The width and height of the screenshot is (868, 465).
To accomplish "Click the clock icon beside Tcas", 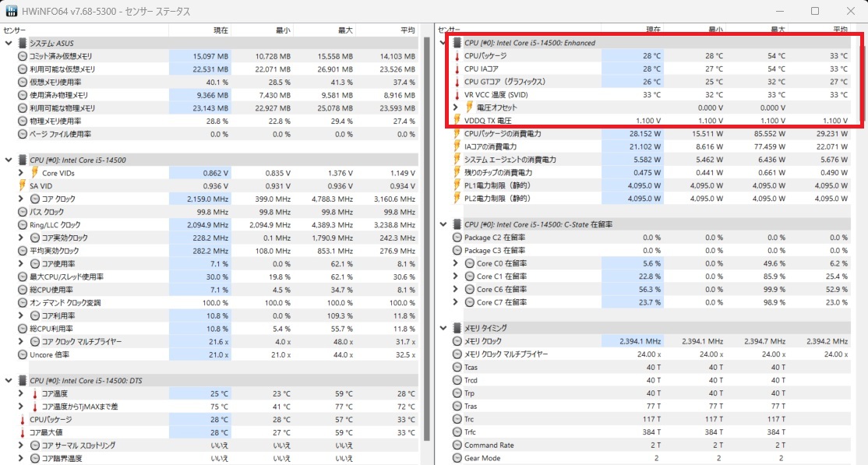I will click(x=457, y=367).
